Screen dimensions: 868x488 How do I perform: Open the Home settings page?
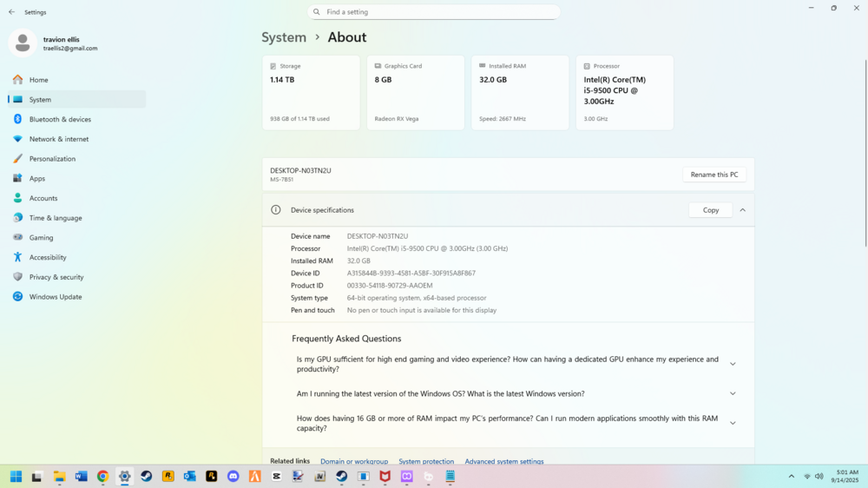77,80
